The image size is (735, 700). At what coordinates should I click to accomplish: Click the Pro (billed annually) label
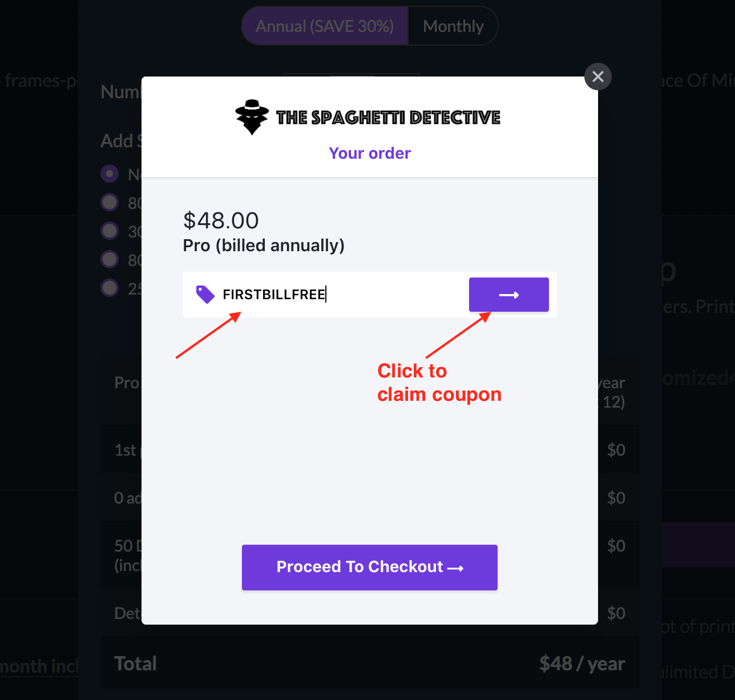coord(264,246)
